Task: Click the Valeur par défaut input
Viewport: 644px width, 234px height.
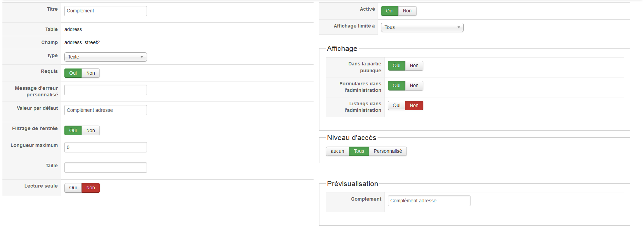Action: (x=105, y=110)
